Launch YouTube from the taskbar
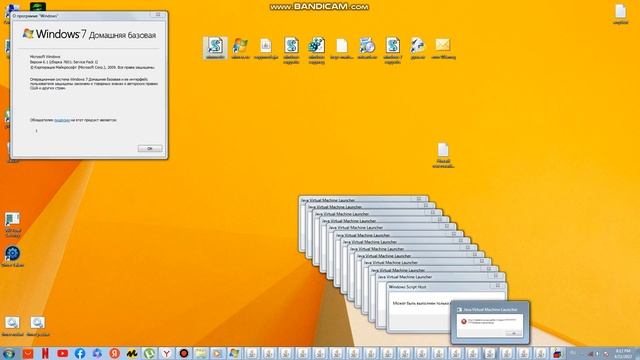This screenshot has width=640, height=360. pos(62,353)
